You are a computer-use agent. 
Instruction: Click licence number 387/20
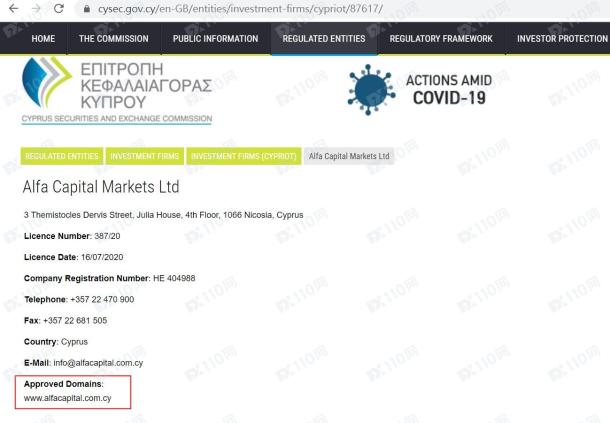click(x=107, y=236)
